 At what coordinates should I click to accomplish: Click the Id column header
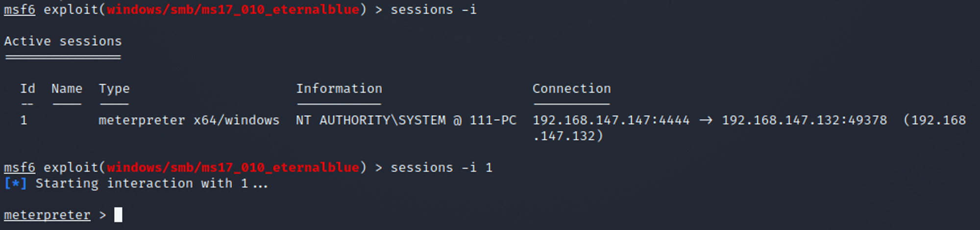pos(27,89)
